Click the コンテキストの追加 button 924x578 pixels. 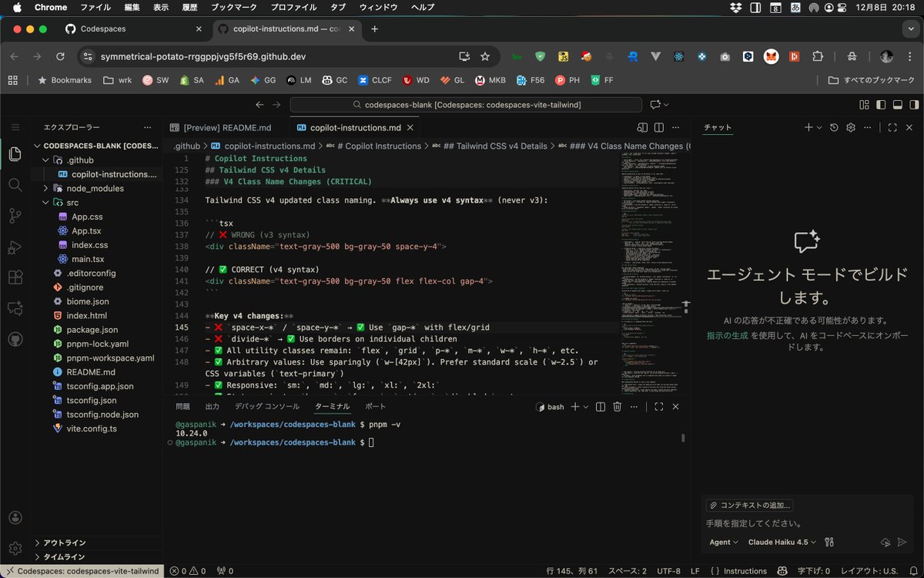coord(750,505)
